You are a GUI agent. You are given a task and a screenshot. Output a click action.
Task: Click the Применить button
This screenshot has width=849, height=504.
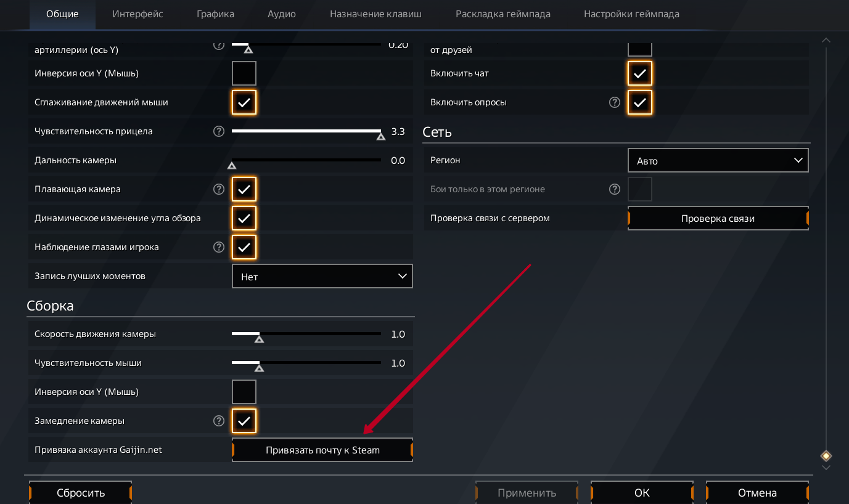tap(527, 493)
